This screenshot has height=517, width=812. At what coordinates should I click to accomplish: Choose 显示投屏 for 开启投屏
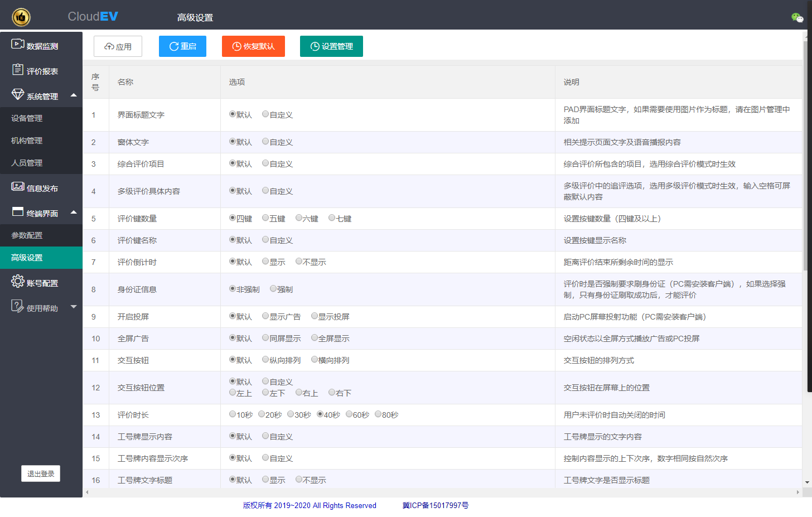pyautogui.click(x=315, y=316)
